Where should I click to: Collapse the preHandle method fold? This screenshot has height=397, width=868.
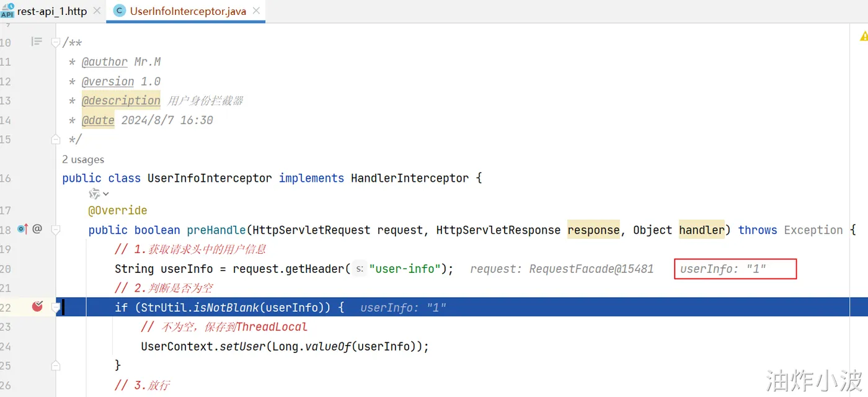(55, 230)
